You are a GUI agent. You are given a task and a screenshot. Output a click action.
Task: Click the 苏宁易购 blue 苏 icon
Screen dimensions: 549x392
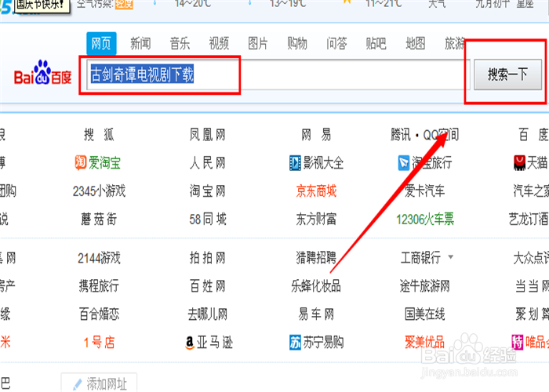[x=295, y=343]
